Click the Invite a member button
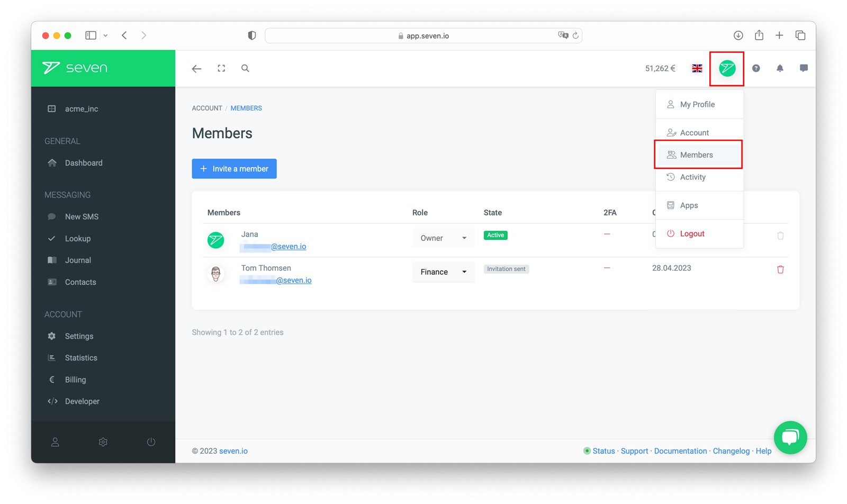Viewport: 847px width, 504px height. (x=234, y=169)
